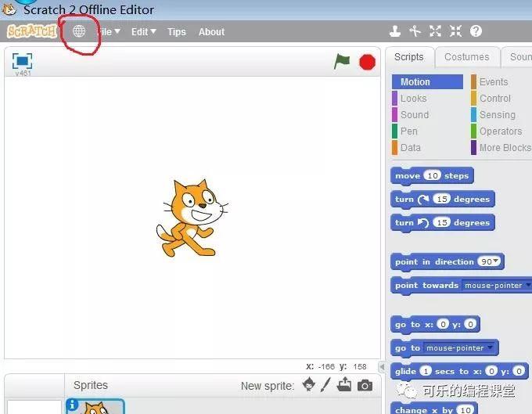Select the Operators block category
This screenshot has width=532, height=414.
pos(501,131)
